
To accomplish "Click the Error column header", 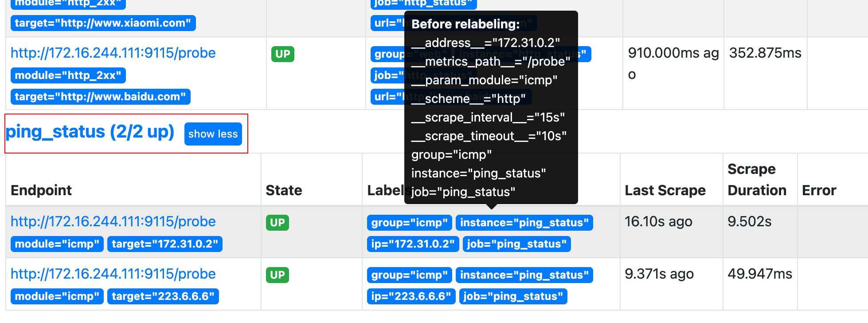I will tap(819, 190).
